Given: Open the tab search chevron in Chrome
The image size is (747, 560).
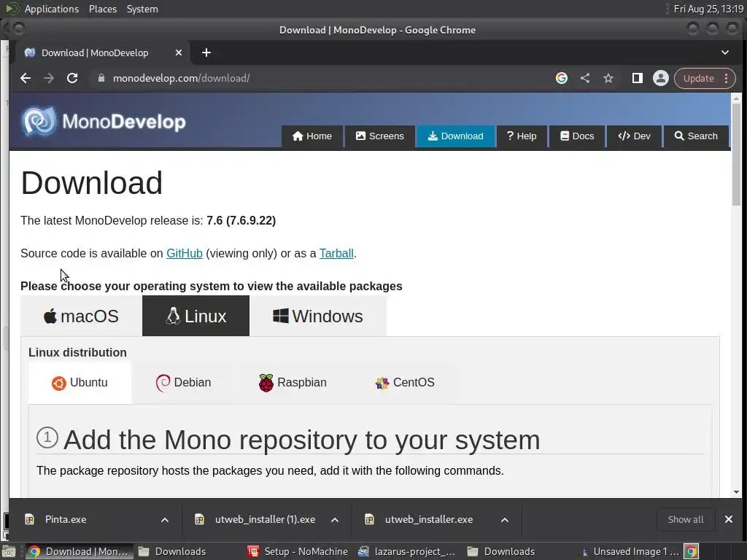Looking at the screenshot, I should (x=725, y=52).
